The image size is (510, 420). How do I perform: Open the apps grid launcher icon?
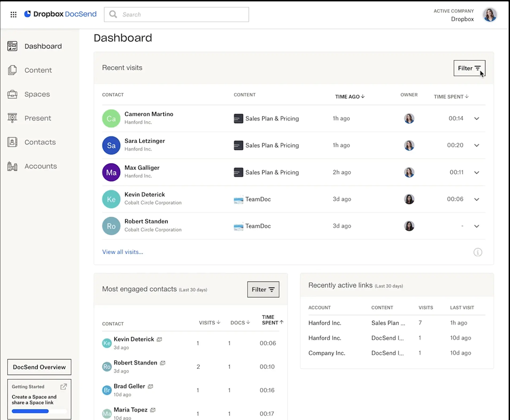click(x=13, y=14)
